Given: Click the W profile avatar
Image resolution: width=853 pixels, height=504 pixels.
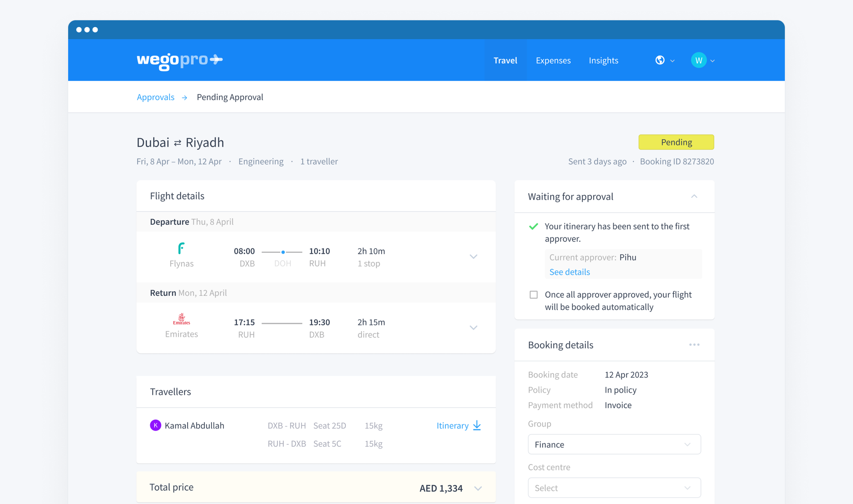Looking at the screenshot, I should coord(699,60).
